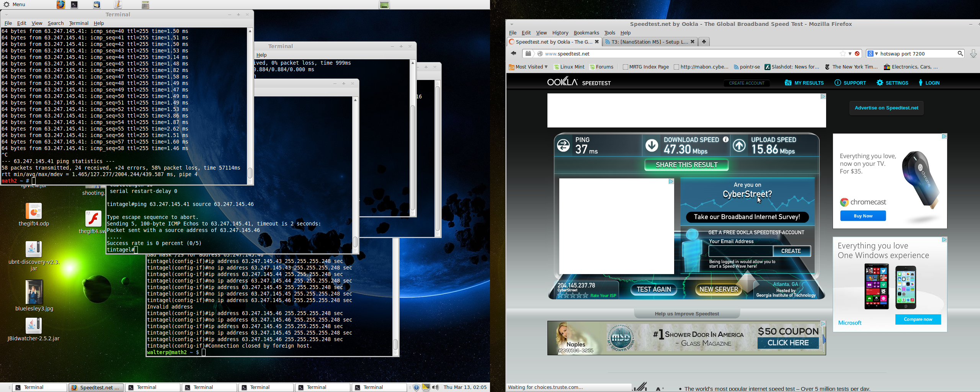Screen dimensions: 980x392
Task: Click the Firefox launcher icon in top panel
Action: pyautogui.click(x=61, y=5)
